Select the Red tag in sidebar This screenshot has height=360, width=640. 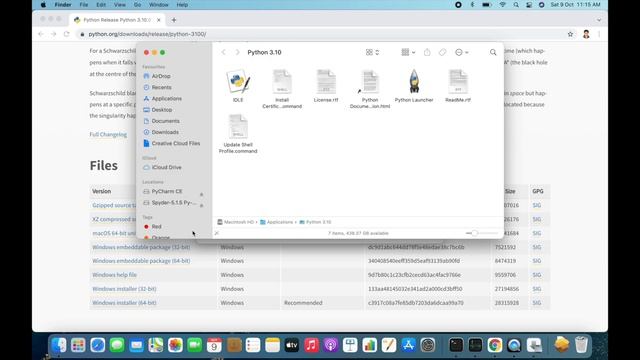pyautogui.click(x=156, y=227)
